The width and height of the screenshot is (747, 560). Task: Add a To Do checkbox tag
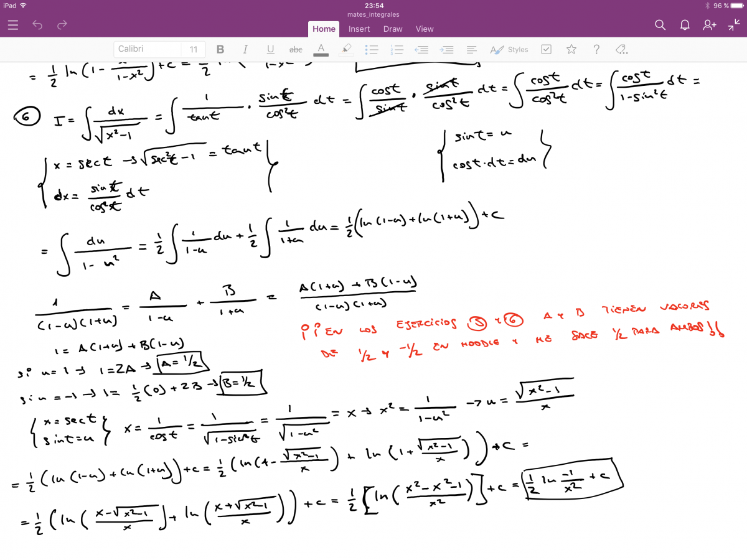546,50
